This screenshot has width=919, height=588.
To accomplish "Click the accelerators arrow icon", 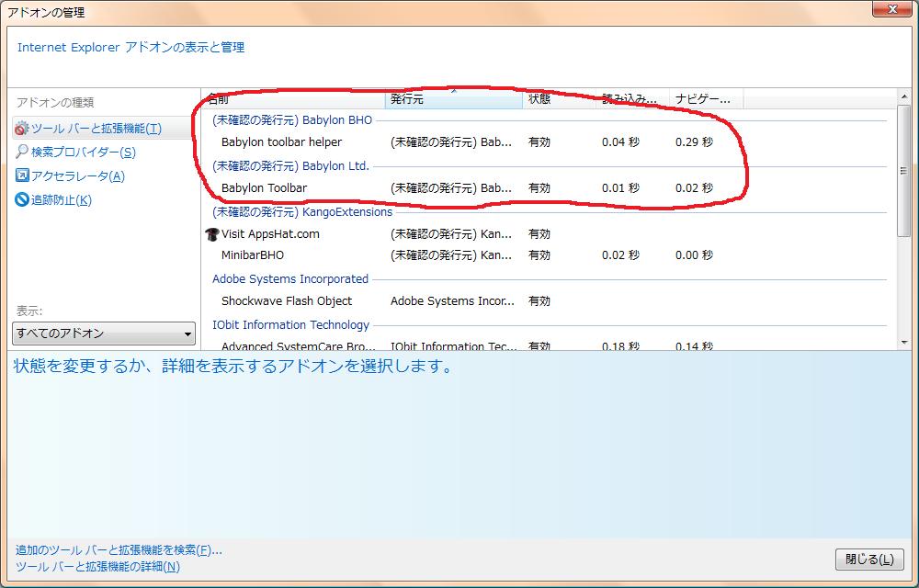I will click(22, 175).
